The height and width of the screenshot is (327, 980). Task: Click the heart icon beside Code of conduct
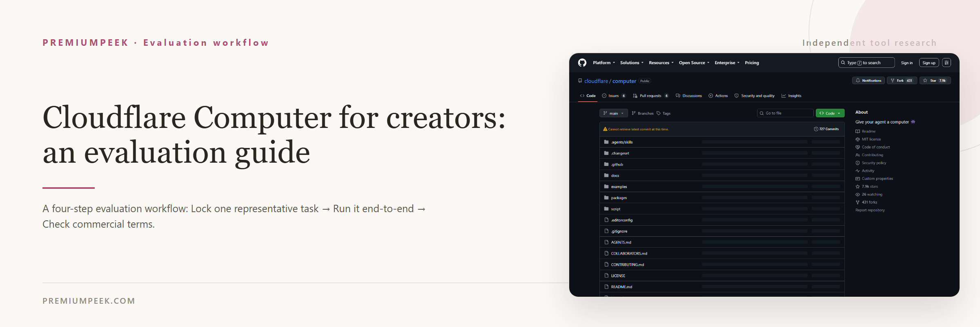[x=857, y=147]
